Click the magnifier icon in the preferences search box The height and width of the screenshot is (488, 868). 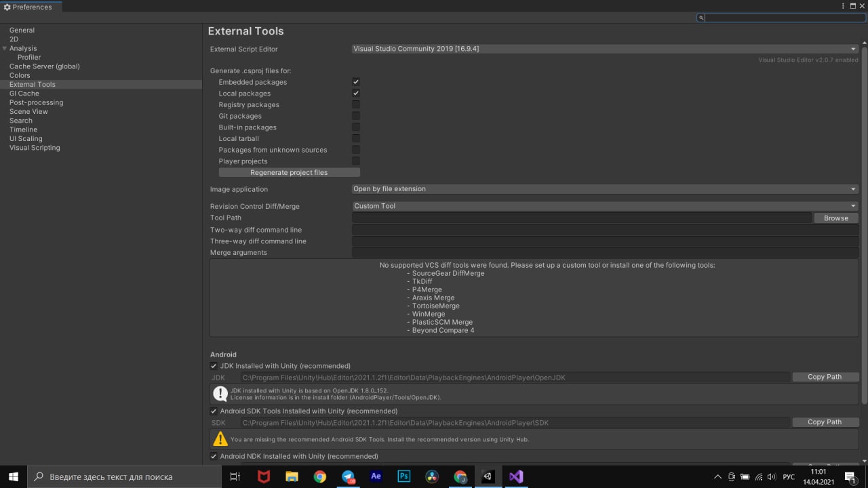pos(701,18)
